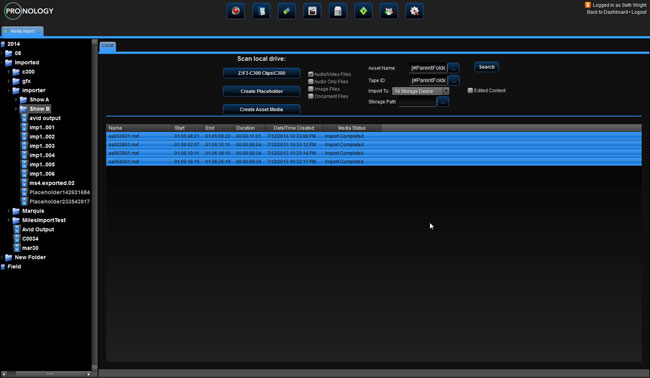Enable the Document Files checkbox

point(310,96)
